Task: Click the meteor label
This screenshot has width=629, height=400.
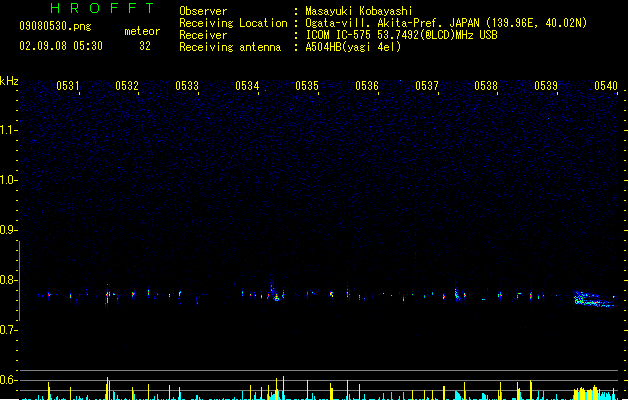Action: (x=142, y=31)
